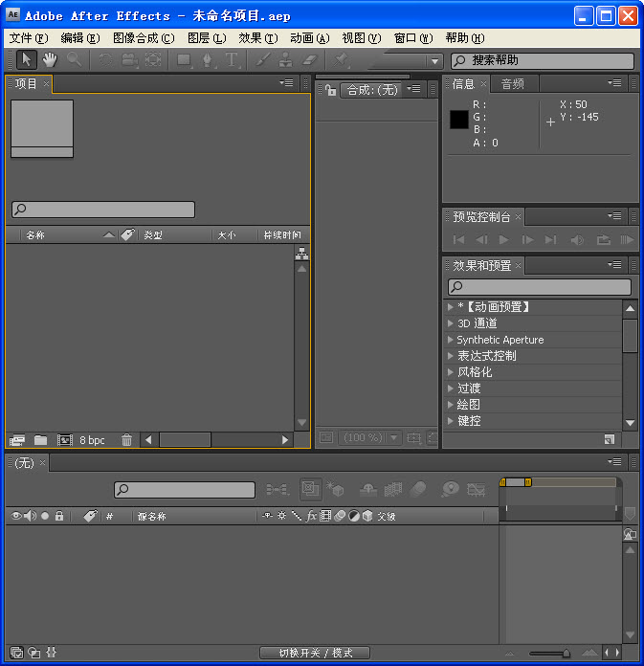Select the Type text tool
644x666 pixels.
click(x=232, y=60)
